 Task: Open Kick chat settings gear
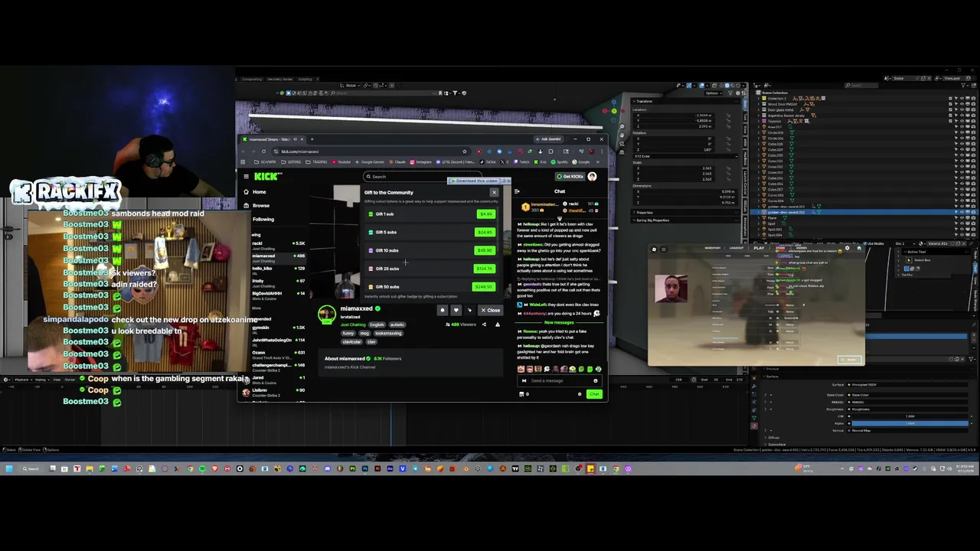580,394
